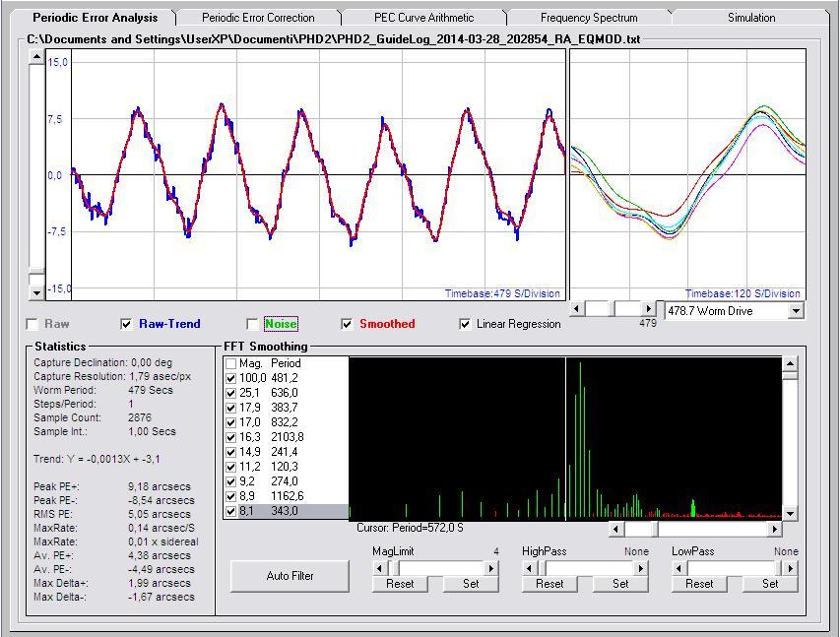Open the Frequency Spectrum tab
The width and height of the screenshot is (840, 637).
(589, 18)
